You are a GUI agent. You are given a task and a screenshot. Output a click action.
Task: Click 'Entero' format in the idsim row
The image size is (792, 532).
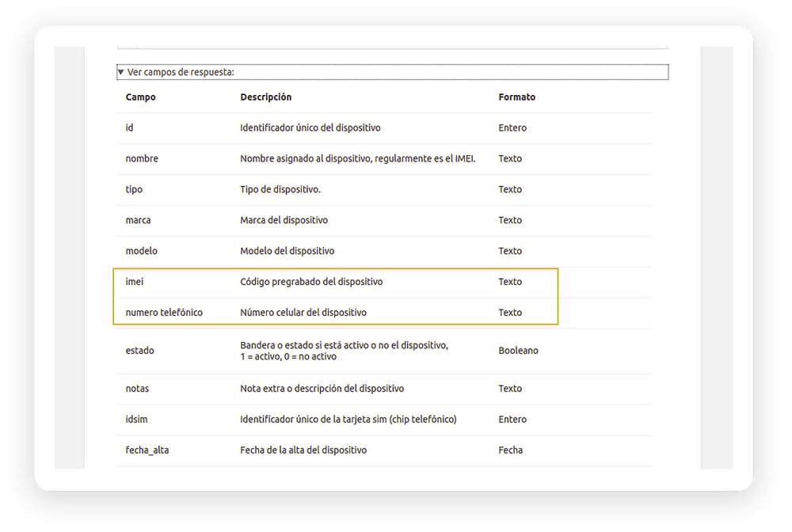coord(512,420)
